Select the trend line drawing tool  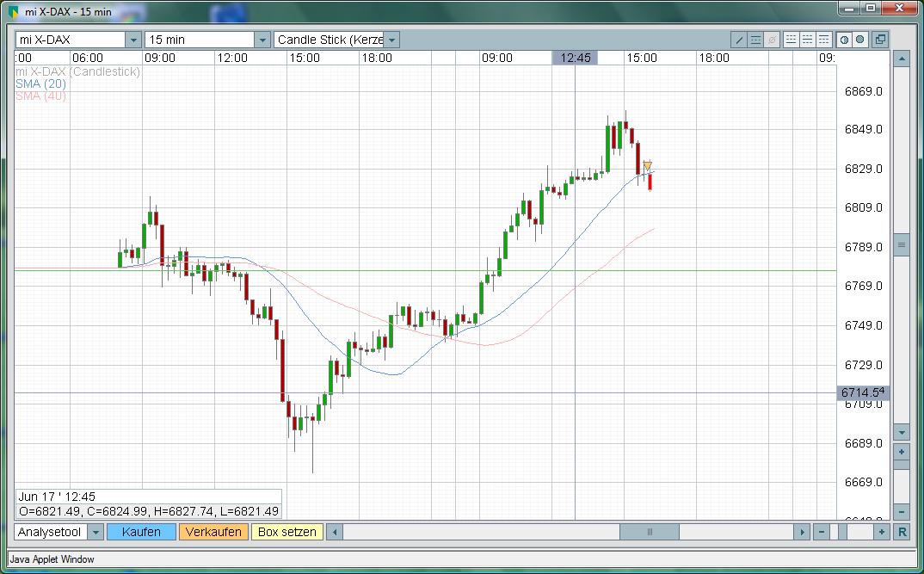tap(739, 40)
